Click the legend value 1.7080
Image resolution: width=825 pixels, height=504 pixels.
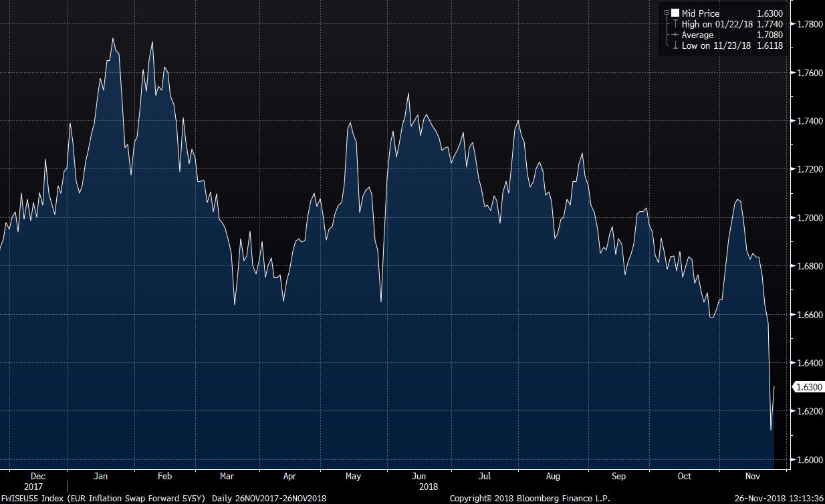770,35
